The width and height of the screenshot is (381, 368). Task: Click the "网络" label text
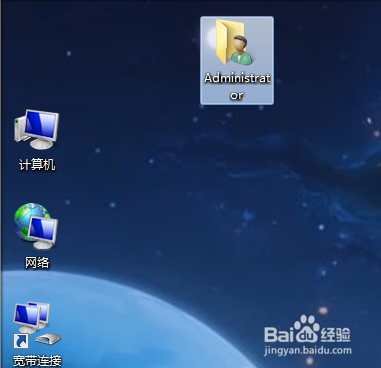(x=37, y=263)
